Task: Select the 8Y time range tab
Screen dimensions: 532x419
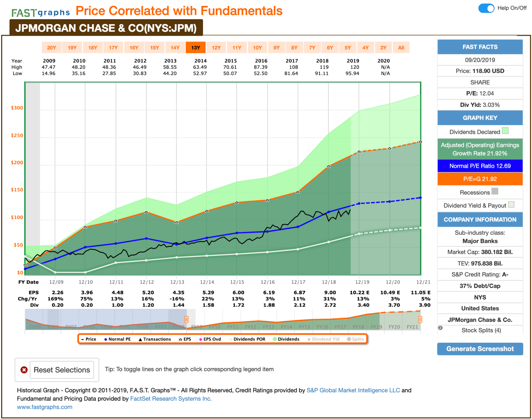Action: click(x=295, y=48)
